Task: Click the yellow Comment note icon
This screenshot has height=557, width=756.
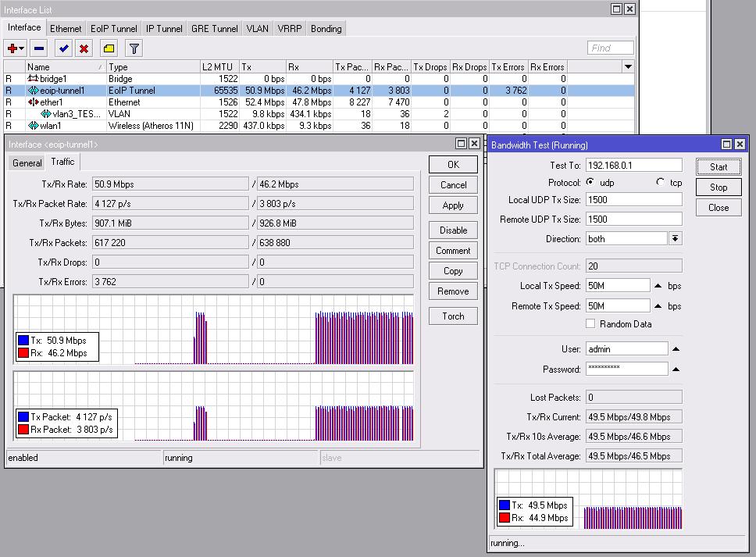Action: pyautogui.click(x=109, y=48)
